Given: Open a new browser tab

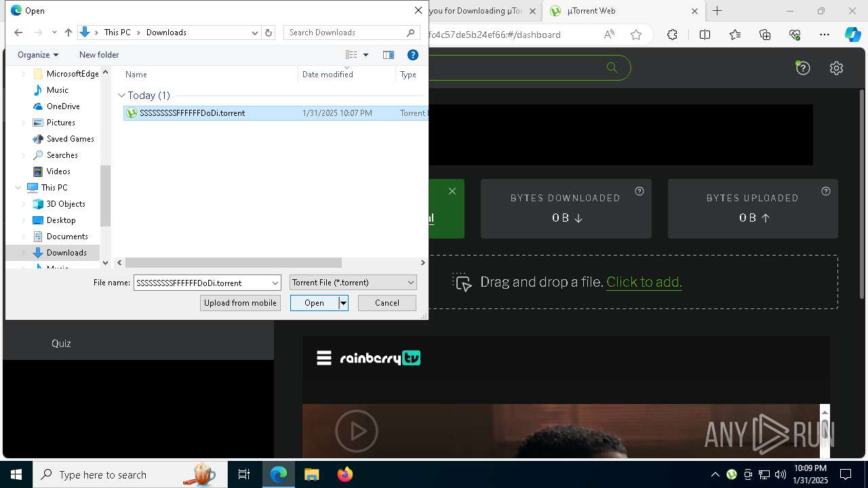Looking at the screenshot, I should 717,11.
